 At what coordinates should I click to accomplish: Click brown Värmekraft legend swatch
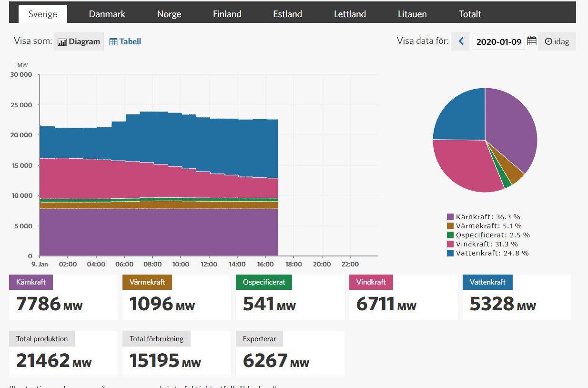tap(450, 226)
